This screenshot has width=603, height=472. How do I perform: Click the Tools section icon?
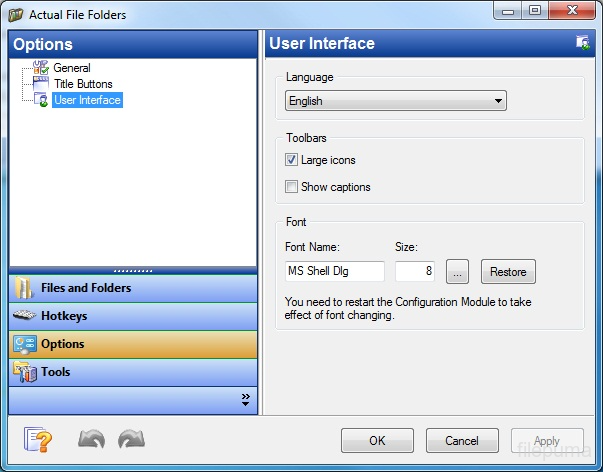click(25, 372)
